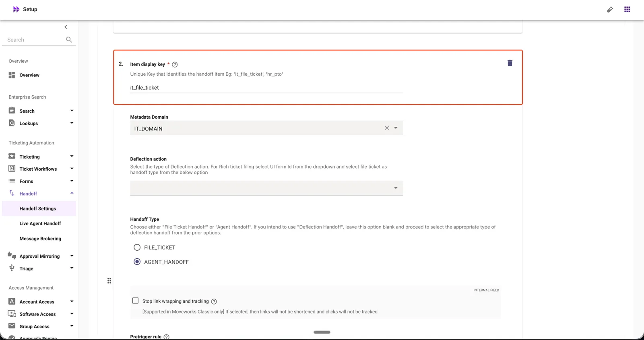The width and height of the screenshot is (644, 340).
Task: Expand the Lookups sidebar section
Action: coord(72,123)
